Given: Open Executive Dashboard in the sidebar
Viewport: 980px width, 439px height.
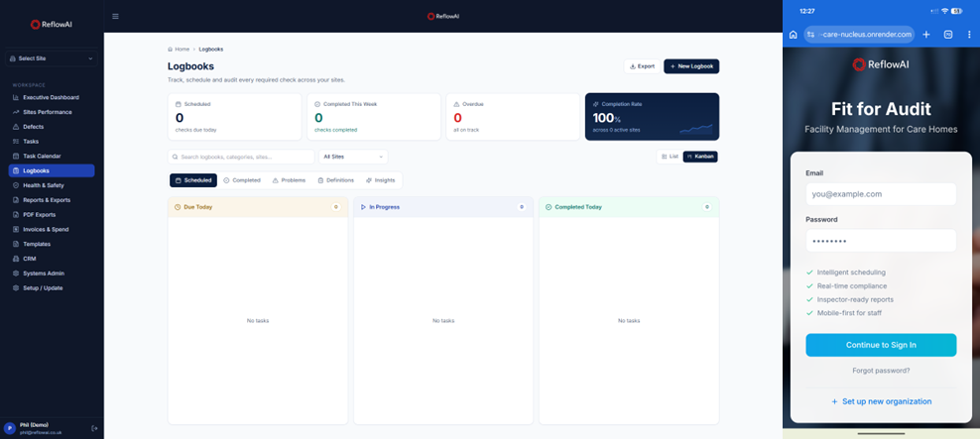Looking at the screenshot, I should (52, 97).
